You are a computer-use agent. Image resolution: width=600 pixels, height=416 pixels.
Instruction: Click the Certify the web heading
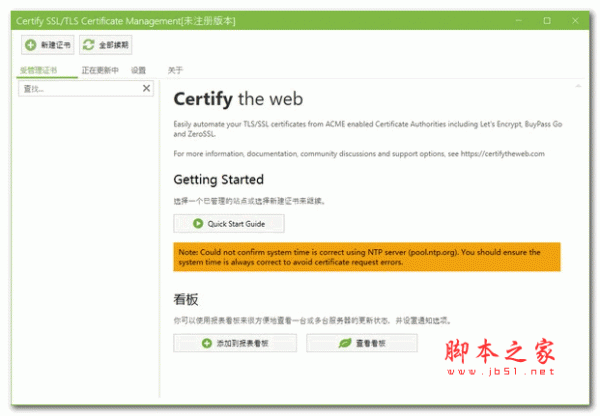coord(238,99)
